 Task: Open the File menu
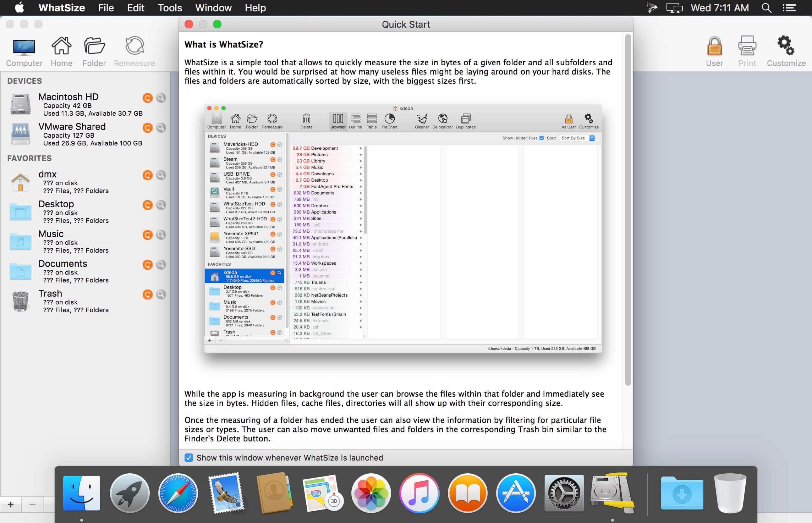(106, 8)
